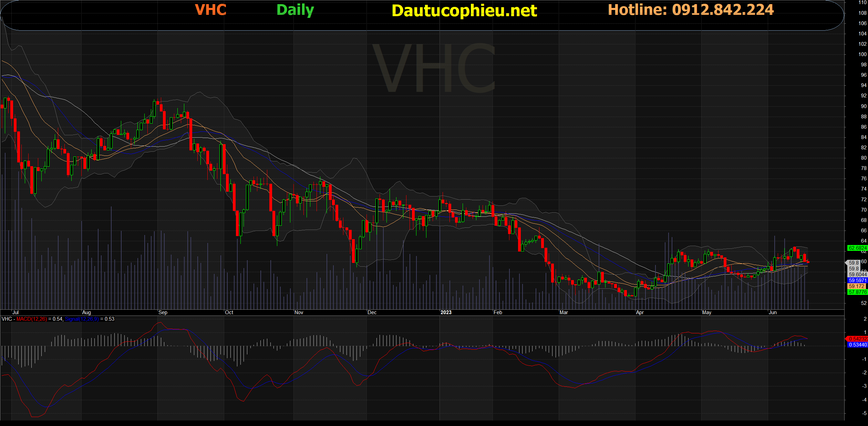The image size is (868, 426).
Task: Click the Hotline 0912.842.224 text
Action: pos(691,10)
